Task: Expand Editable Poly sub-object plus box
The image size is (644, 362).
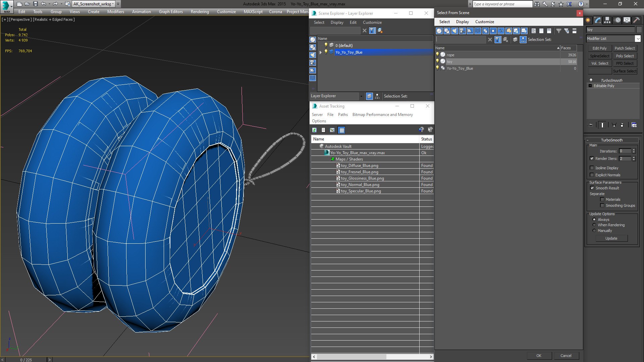Action: pos(590,86)
